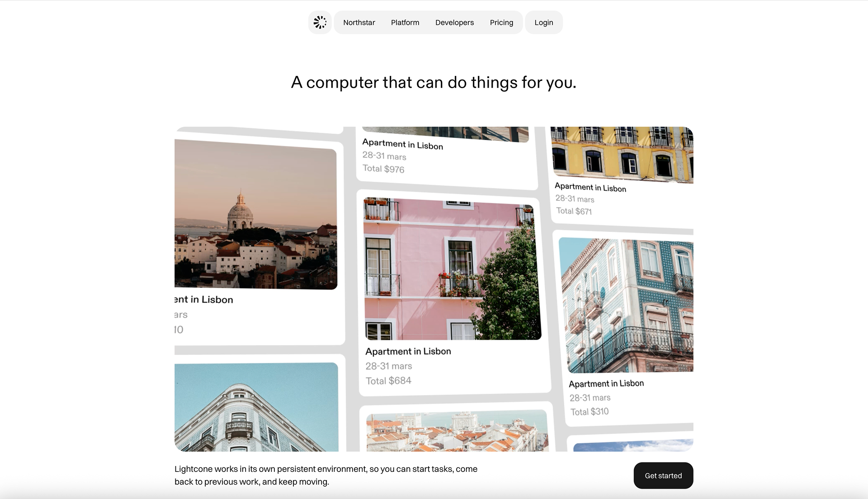
Task: Click the Total $671 listing title
Action: tap(590, 188)
